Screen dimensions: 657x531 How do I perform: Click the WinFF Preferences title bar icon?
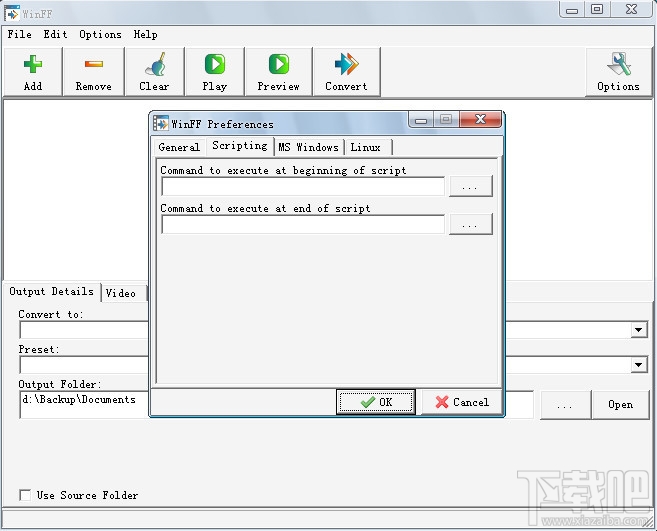point(161,124)
